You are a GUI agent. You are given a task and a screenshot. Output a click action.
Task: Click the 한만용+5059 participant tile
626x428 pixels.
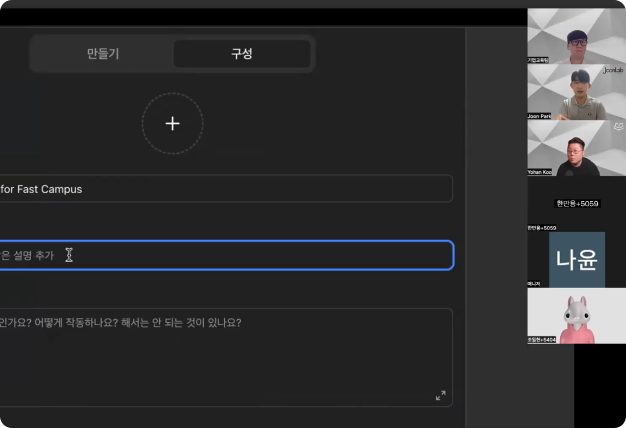click(576, 204)
